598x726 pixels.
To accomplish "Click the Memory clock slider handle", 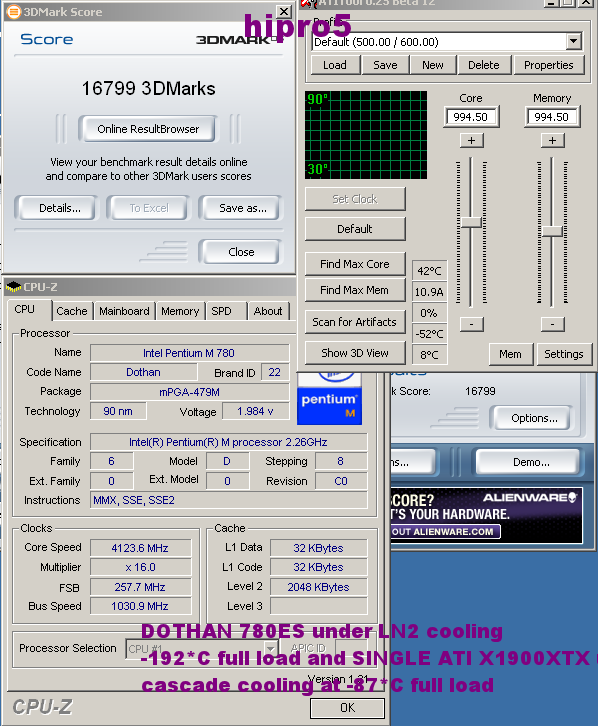I will point(552,232).
